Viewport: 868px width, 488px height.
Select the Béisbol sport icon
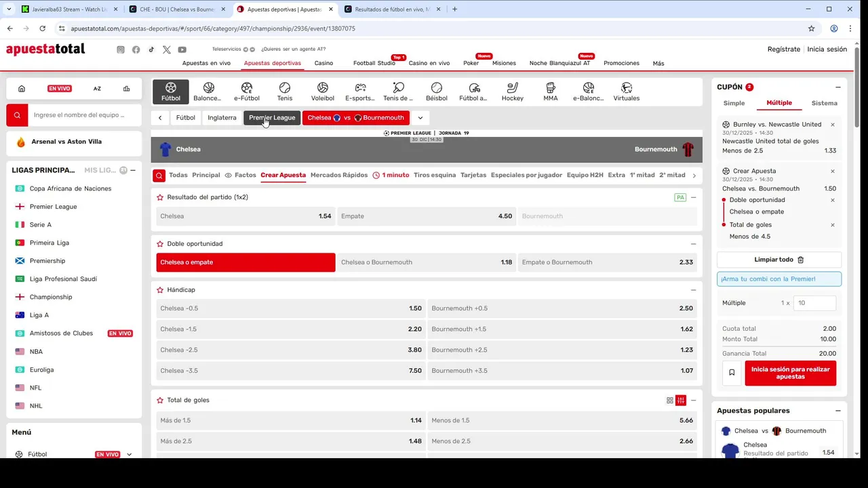[437, 91]
